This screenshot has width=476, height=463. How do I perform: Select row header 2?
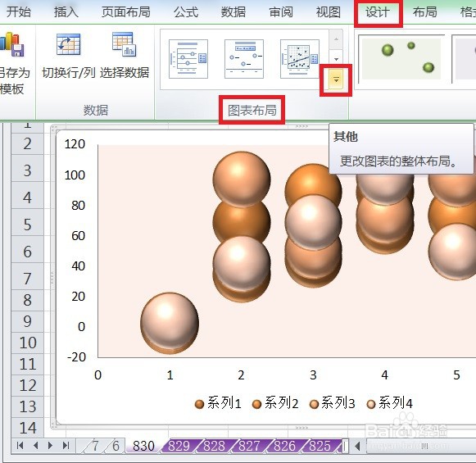(27, 144)
